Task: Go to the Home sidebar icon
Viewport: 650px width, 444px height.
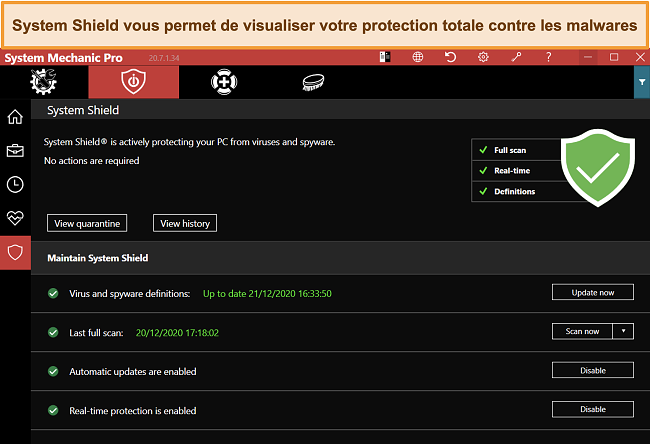Action: (15, 117)
